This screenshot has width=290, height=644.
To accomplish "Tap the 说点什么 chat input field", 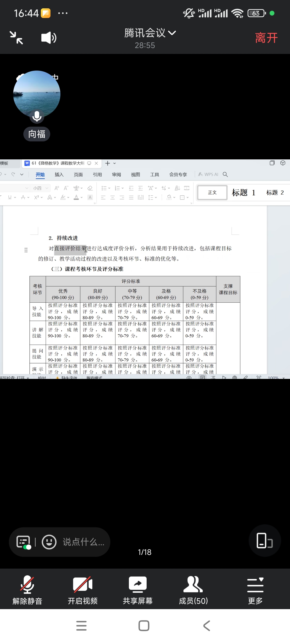I will [x=83, y=542].
